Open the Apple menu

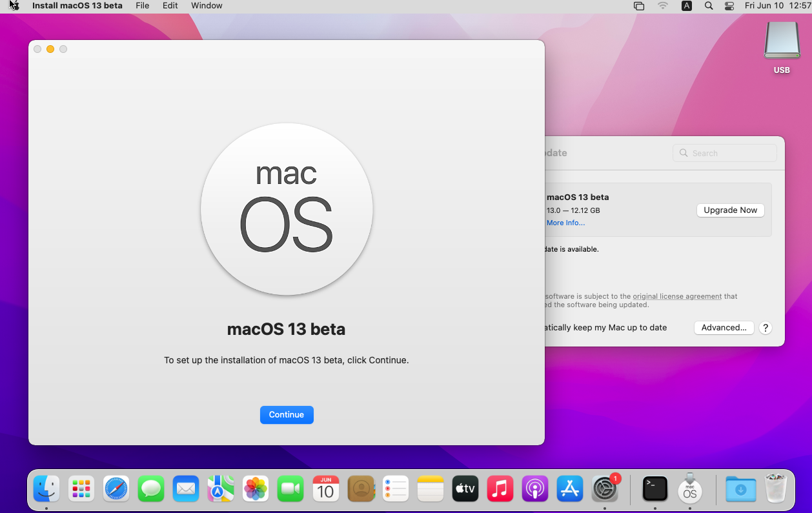(x=14, y=6)
